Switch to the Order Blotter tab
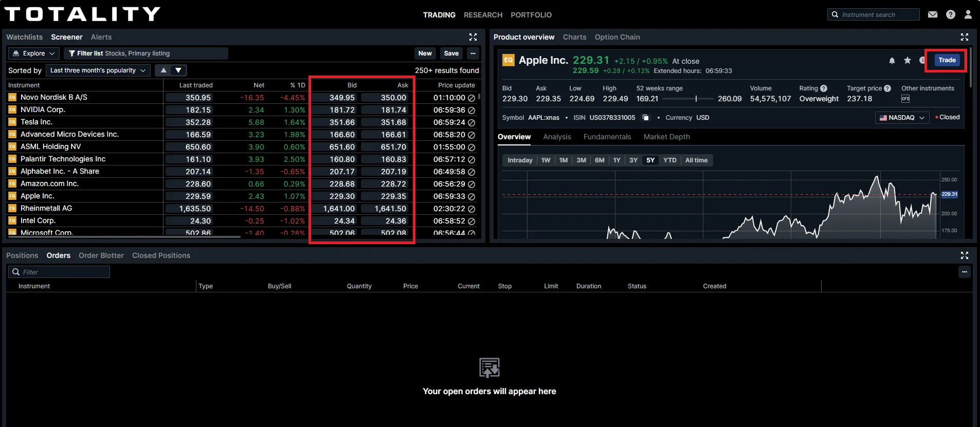Screen dimensions: 980x427 tap(101, 255)
